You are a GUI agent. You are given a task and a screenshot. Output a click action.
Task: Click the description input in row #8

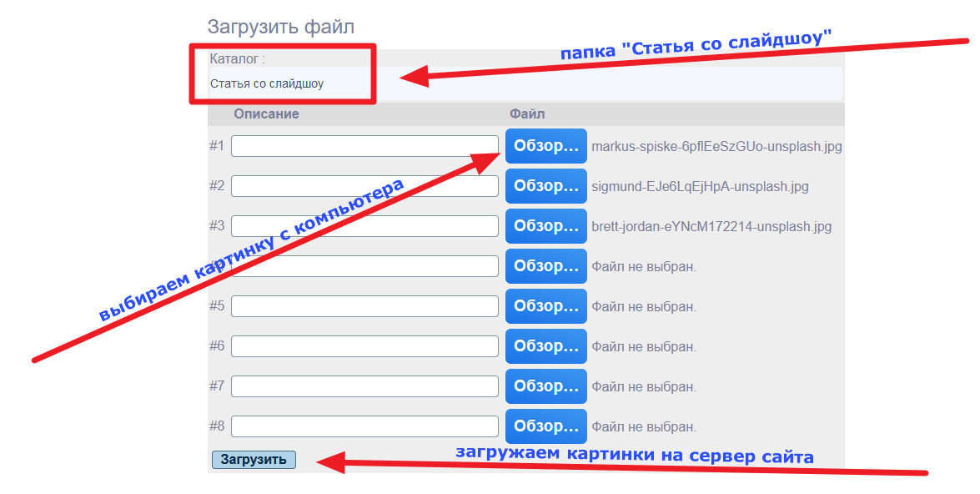click(364, 426)
